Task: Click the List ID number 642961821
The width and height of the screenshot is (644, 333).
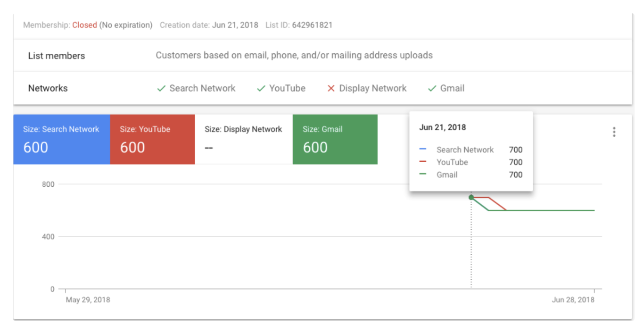Action: 312,25
